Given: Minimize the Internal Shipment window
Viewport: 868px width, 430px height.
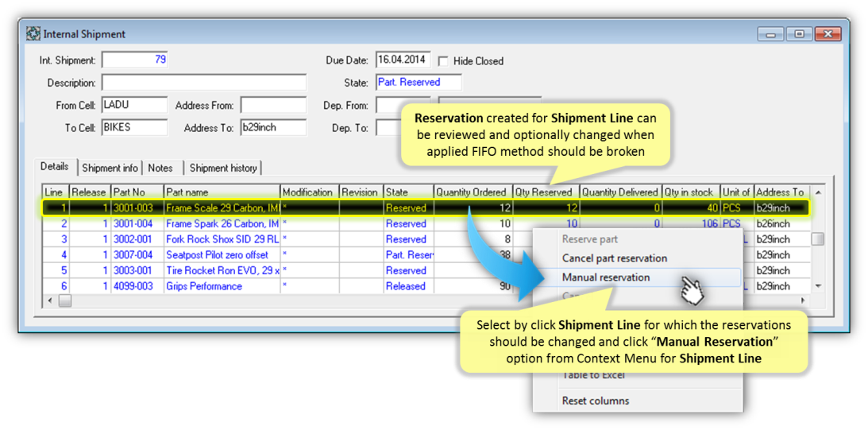Looking at the screenshot, I should 771,34.
